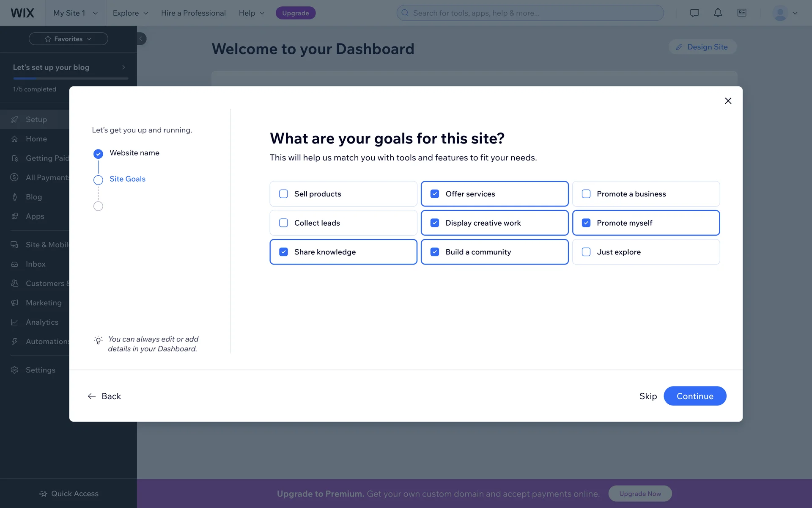The image size is (812, 508).
Task: Enable the Just explore checkbox
Action: [x=586, y=252]
